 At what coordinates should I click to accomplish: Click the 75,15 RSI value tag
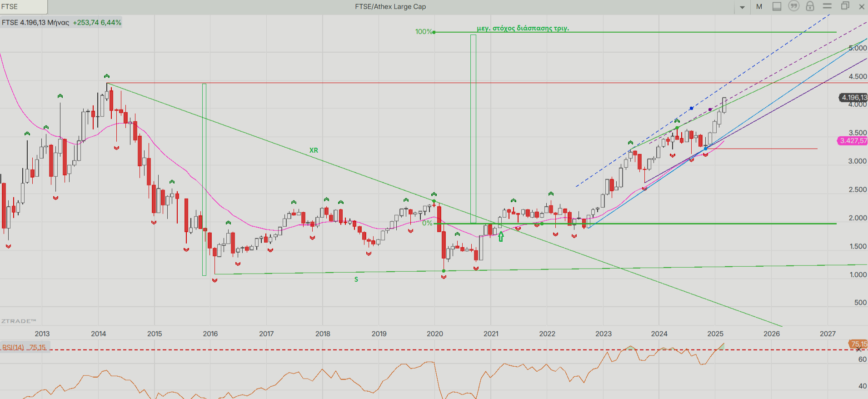858,344
